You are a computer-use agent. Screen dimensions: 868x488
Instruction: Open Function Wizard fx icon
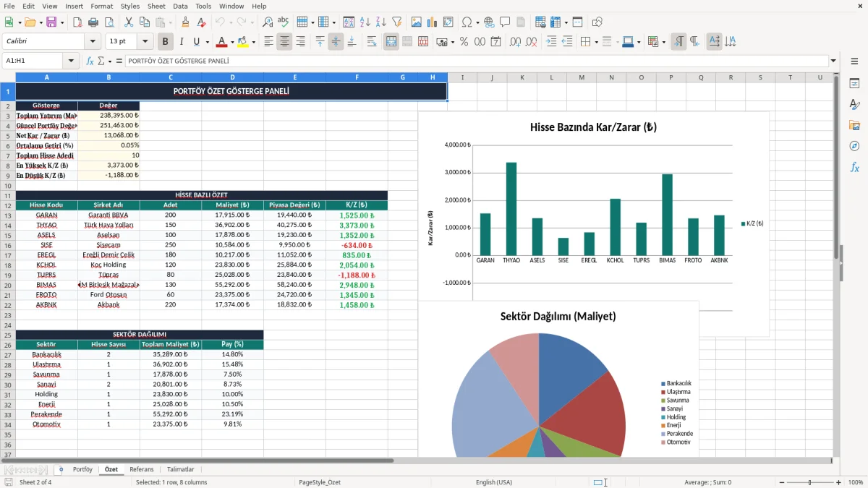pos(90,61)
